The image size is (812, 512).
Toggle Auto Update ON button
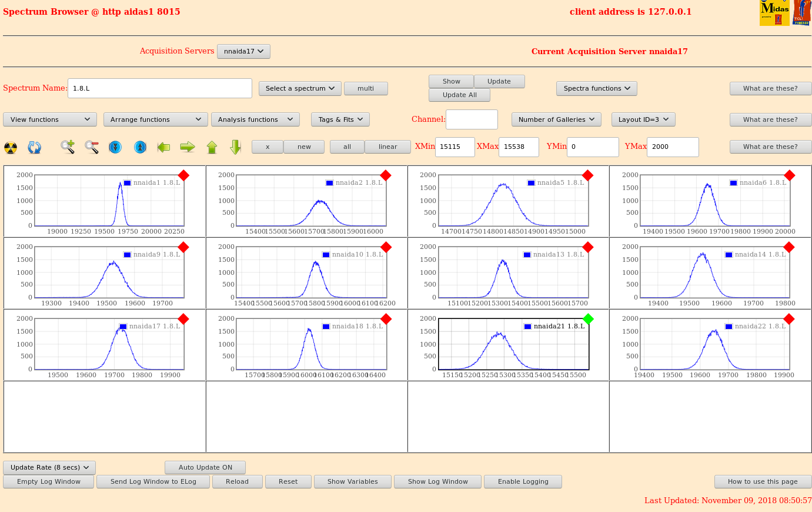pos(205,467)
